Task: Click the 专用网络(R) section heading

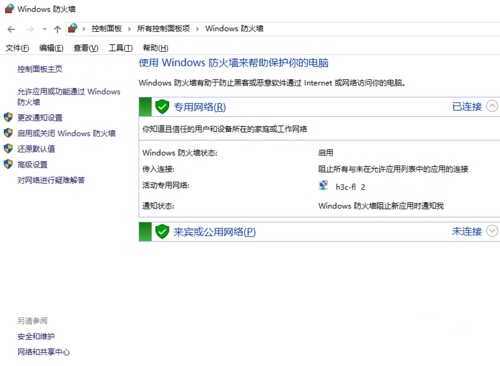Action: click(200, 107)
